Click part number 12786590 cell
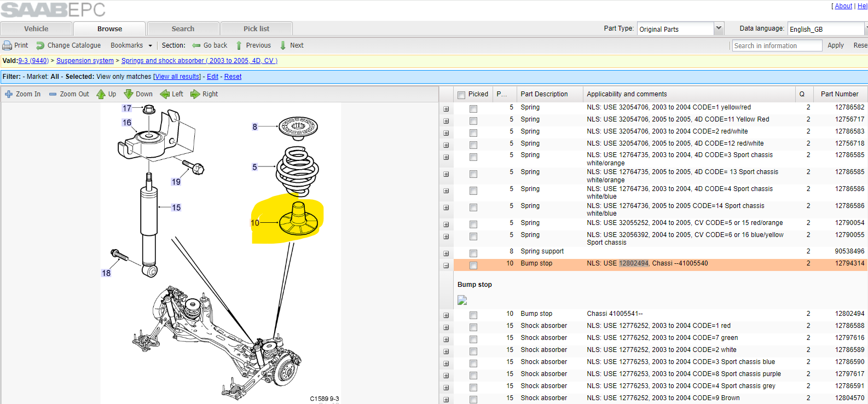The width and height of the screenshot is (868, 404). [849, 362]
